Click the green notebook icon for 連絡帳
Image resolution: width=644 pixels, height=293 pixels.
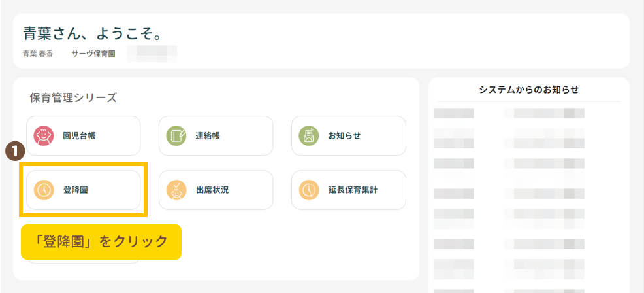176,135
